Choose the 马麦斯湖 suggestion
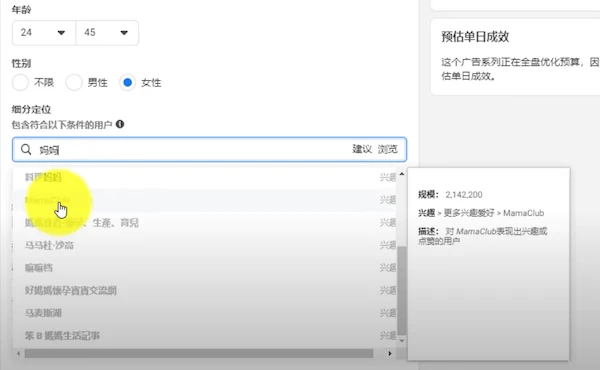 (205, 313)
